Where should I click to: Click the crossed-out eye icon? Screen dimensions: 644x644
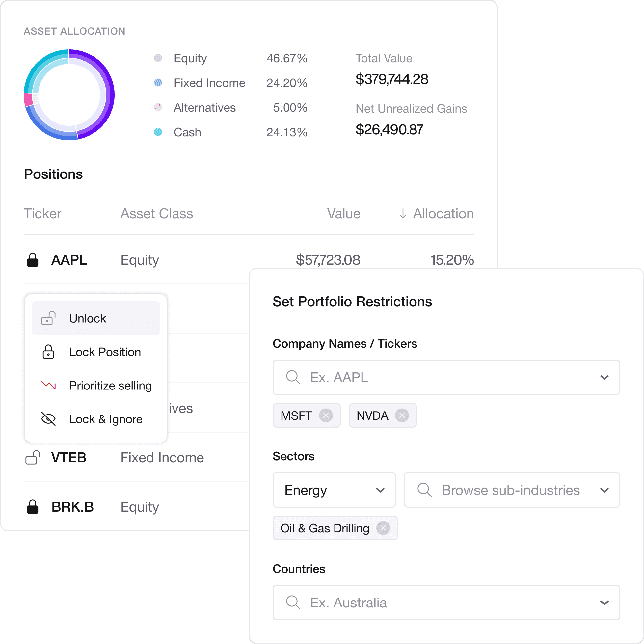[x=48, y=419]
